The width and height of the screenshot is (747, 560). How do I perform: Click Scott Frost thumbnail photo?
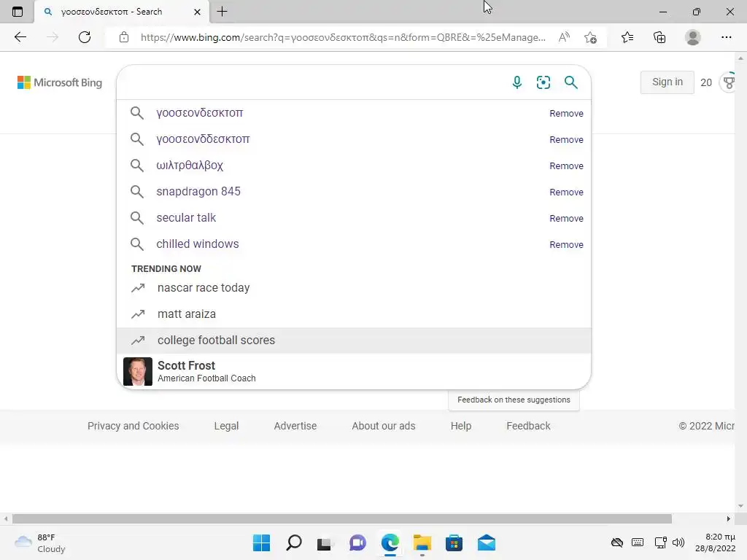[x=138, y=371]
